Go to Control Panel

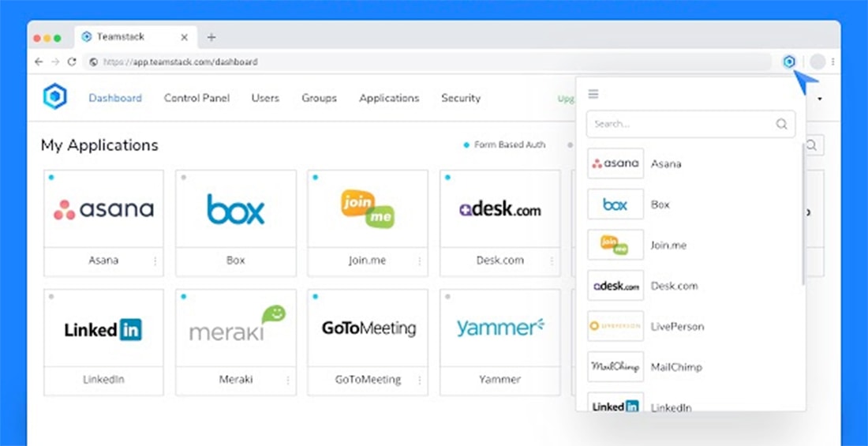pos(196,98)
